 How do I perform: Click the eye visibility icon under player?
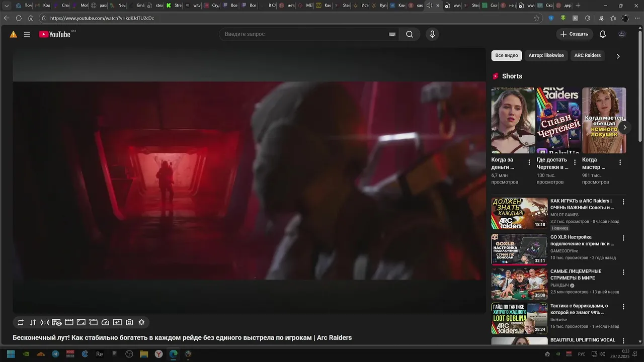(57, 322)
